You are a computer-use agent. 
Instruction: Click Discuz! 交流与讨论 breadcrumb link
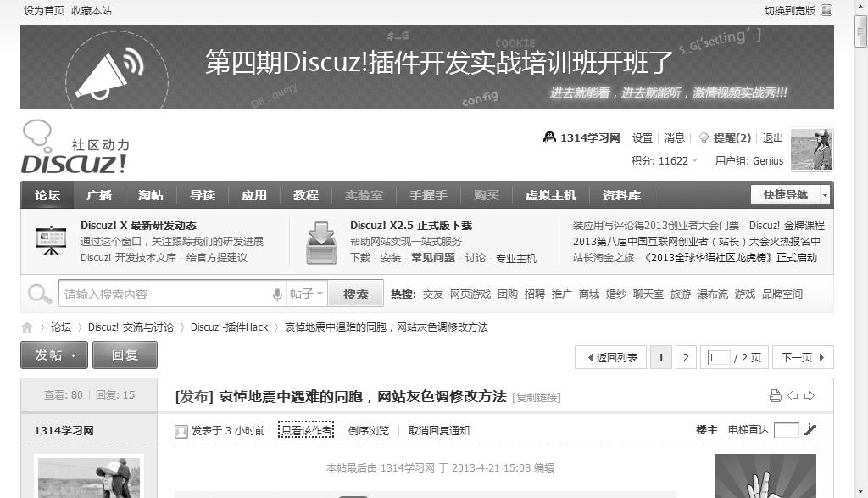[x=131, y=327]
